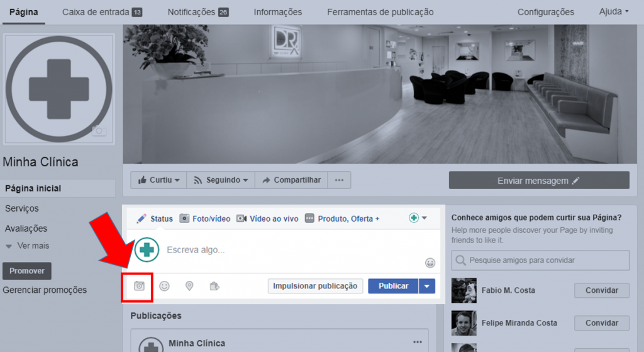This screenshot has height=352, width=644.
Task: Click the profile picture camera icon
Action: point(99,131)
